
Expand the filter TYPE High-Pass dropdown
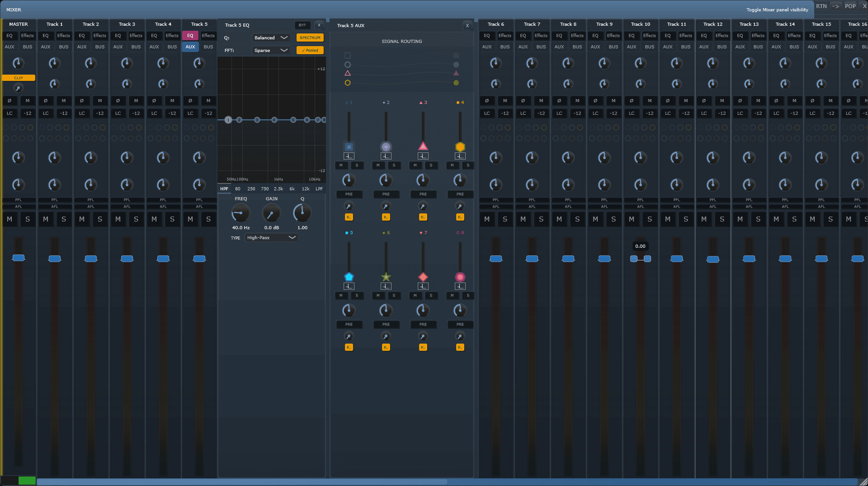(x=271, y=238)
